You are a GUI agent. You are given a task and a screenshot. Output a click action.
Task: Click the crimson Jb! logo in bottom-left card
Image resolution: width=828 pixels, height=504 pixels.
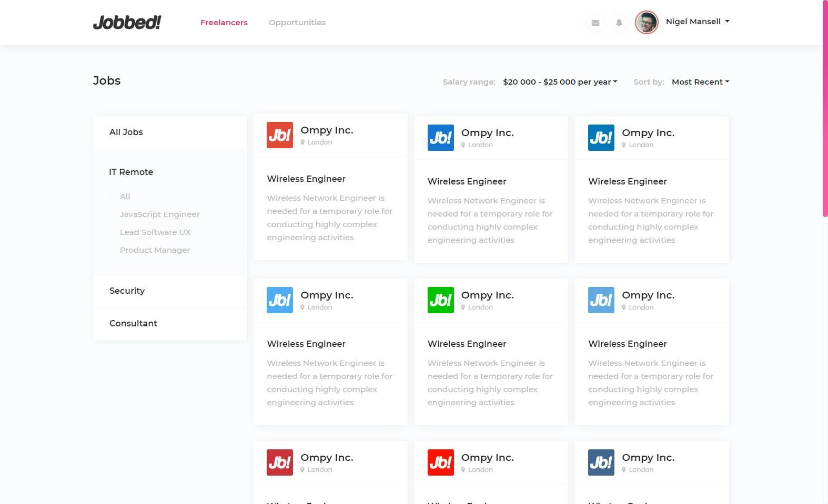(x=280, y=462)
